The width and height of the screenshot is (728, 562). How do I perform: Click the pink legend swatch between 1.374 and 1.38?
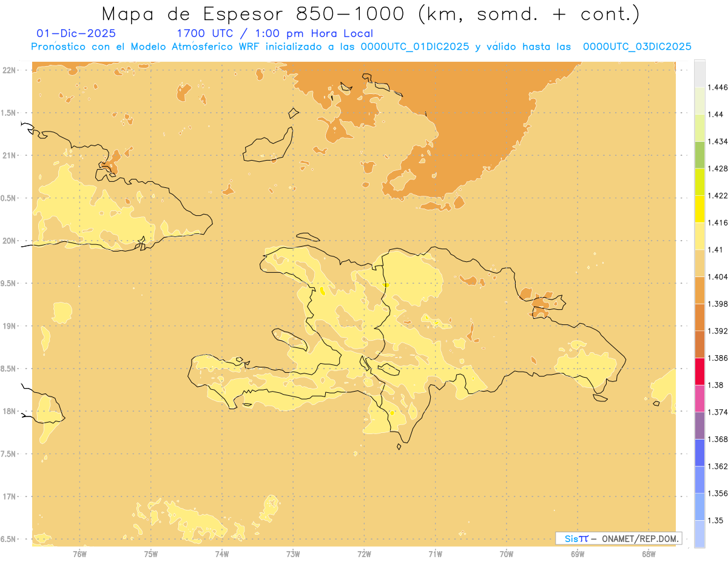point(699,398)
